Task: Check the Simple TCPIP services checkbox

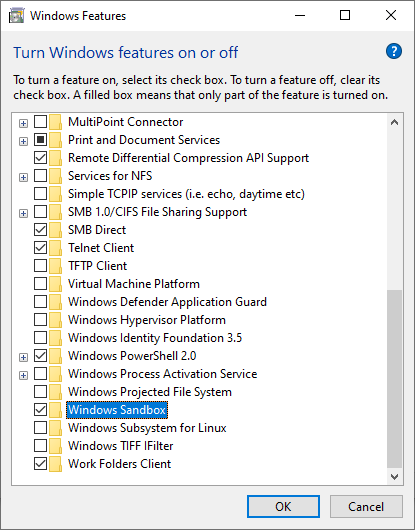Action: tap(41, 194)
